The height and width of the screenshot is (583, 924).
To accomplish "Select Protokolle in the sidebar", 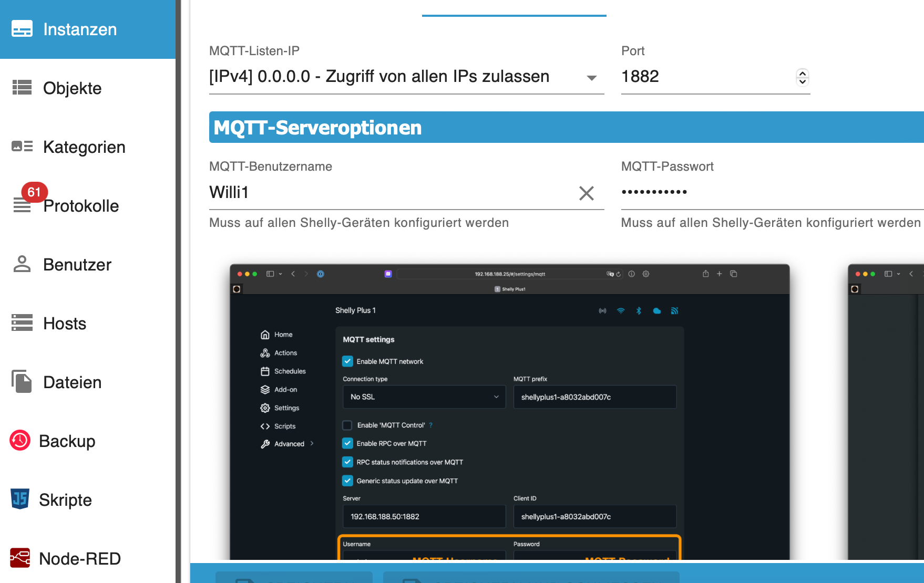I will [88, 206].
